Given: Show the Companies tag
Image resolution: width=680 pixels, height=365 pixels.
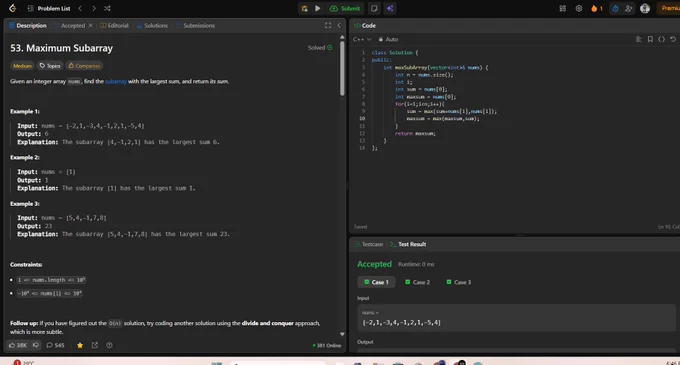Looking at the screenshot, I should click(x=84, y=66).
